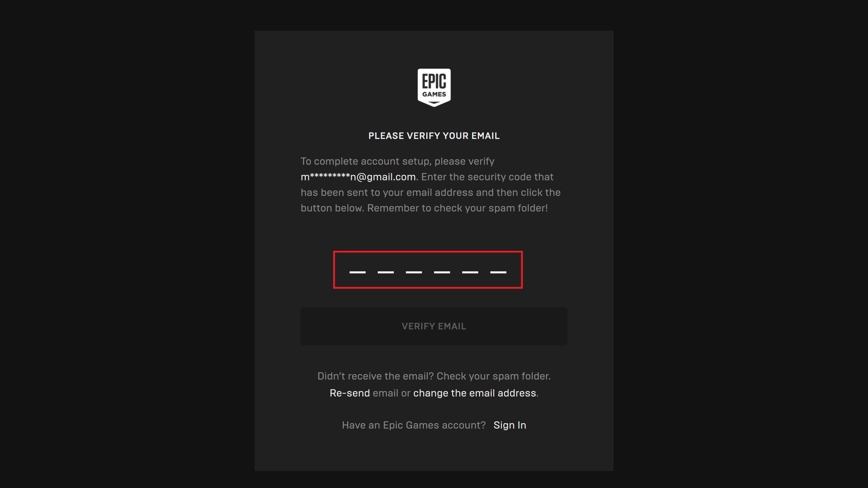Click the PLEASE VERIFY YOUR EMAIL heading
Image resolution: width=868 pixels, height=488 pixels.
(x=434, y=136)
